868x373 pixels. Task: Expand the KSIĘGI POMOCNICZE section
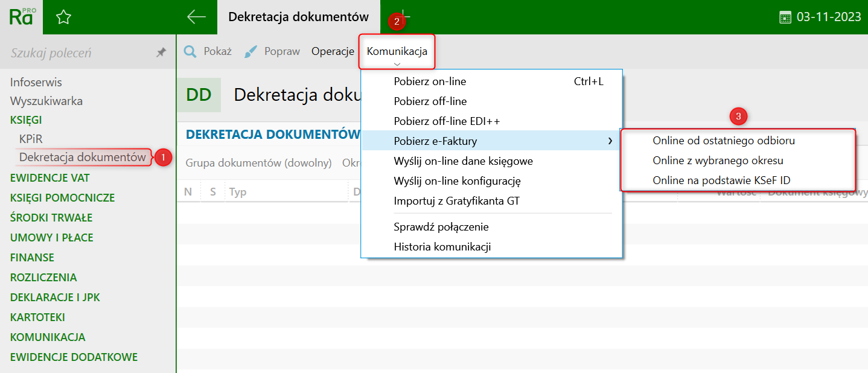[x=62, y=198]
